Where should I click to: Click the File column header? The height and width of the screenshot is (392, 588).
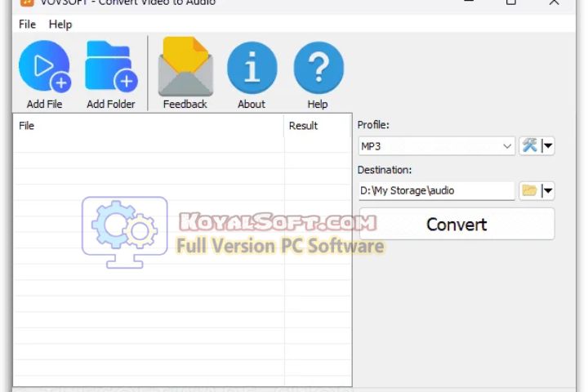pos(149,126)
